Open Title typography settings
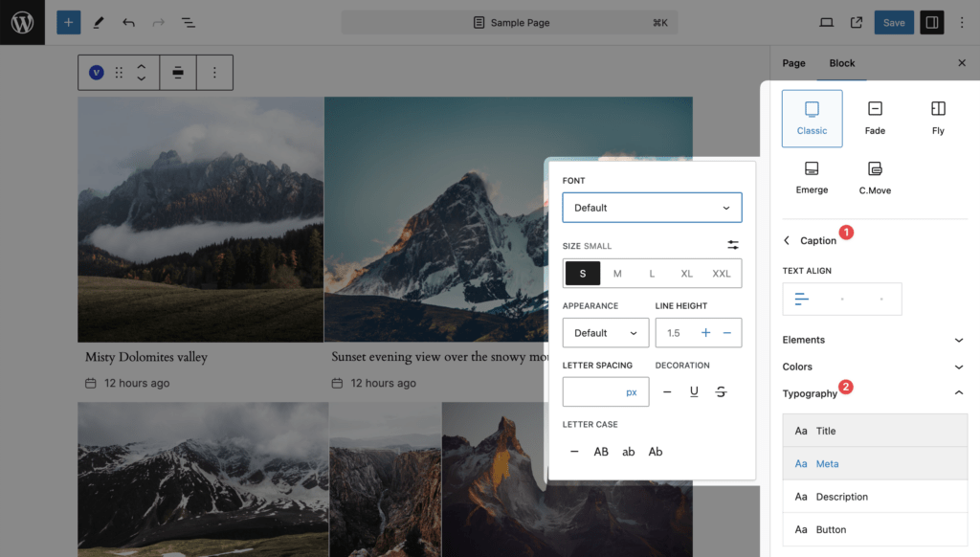The height and width of the screenshot is (557, 980). point(875,431)
